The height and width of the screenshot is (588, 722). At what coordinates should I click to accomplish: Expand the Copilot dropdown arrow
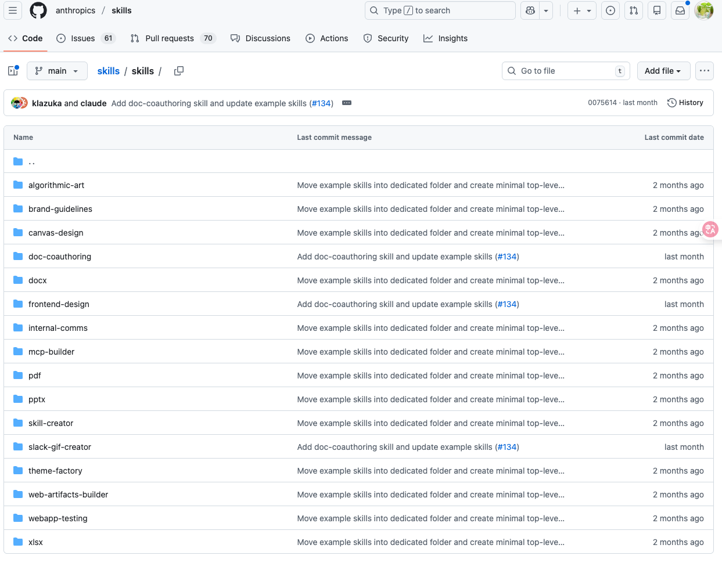(546, 10)
